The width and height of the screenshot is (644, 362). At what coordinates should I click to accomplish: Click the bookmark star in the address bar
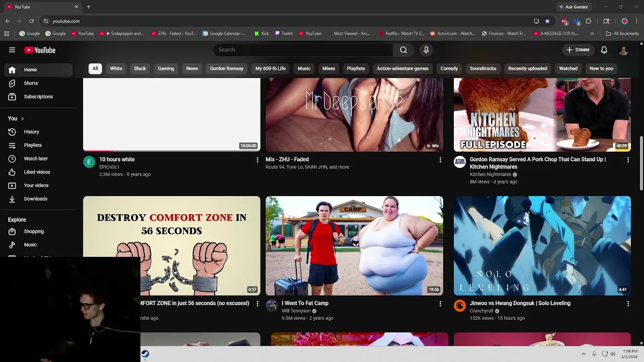pyautogui.click(x=547, y=21)
